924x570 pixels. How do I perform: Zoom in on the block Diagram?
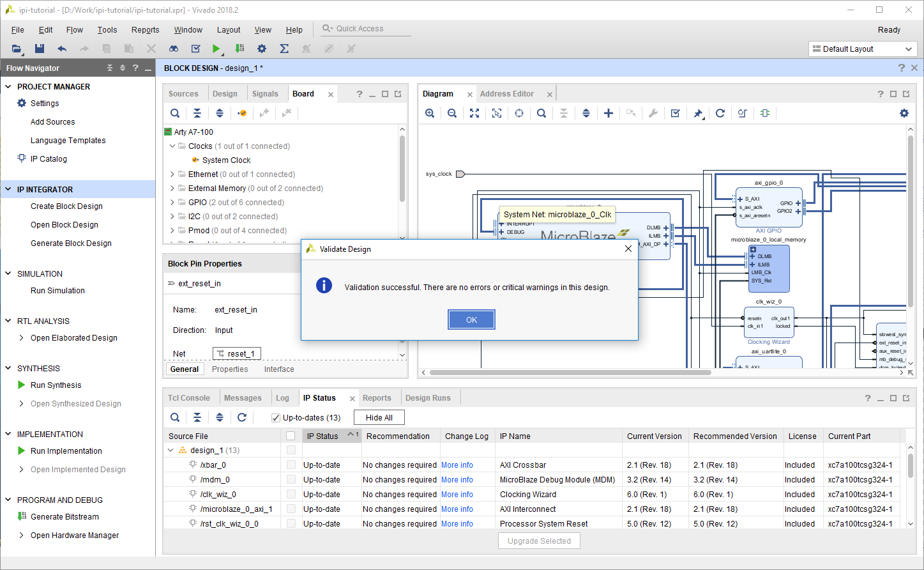coord(430,113)
